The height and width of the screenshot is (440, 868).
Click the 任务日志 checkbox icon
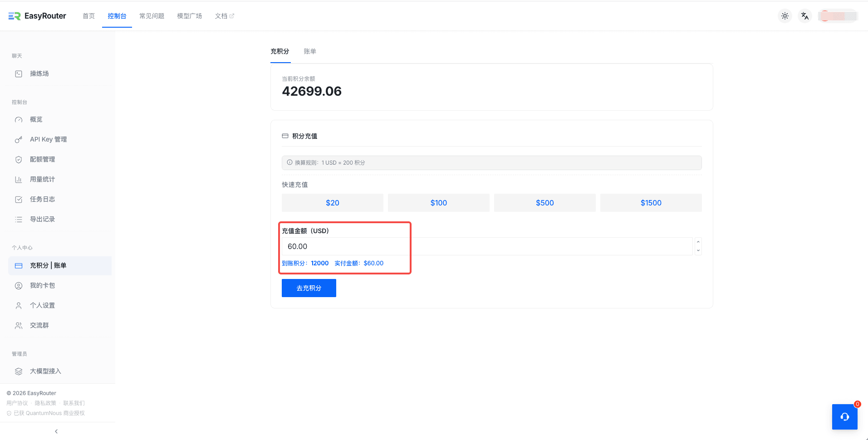[x=19, y=200]
